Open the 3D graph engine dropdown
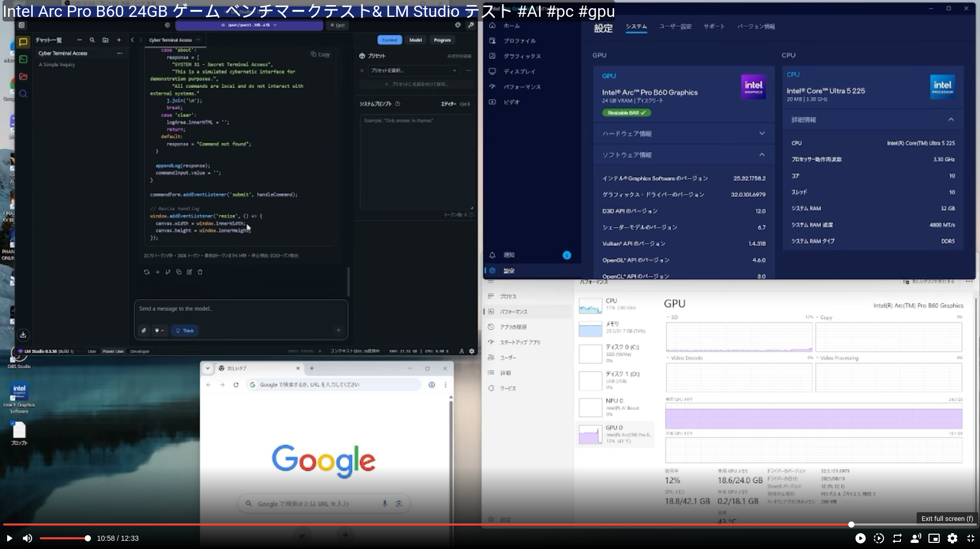The image size is (980, 549). pos(672,317)
